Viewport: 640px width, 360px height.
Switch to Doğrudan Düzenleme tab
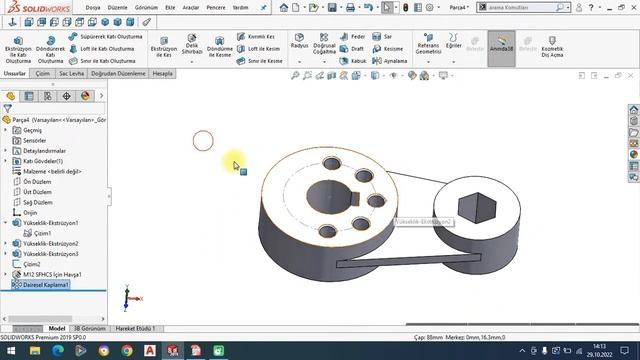[118, 73]
